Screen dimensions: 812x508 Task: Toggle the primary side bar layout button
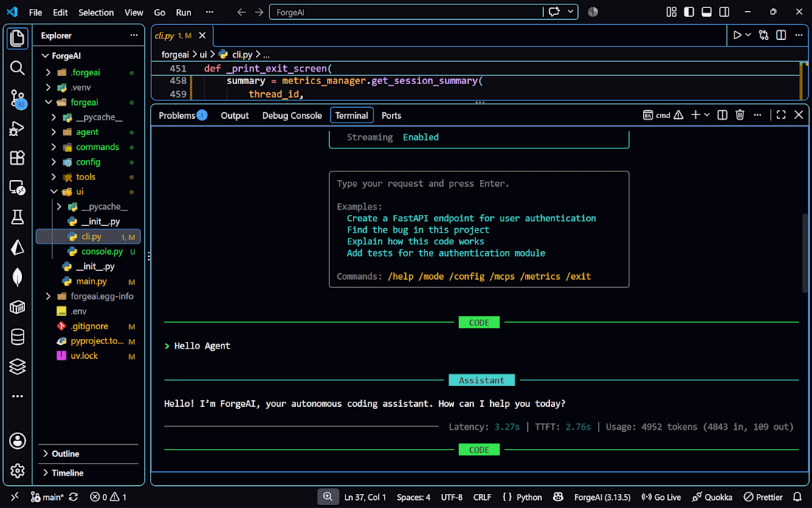pyautogui.click(x=689, y=12)
